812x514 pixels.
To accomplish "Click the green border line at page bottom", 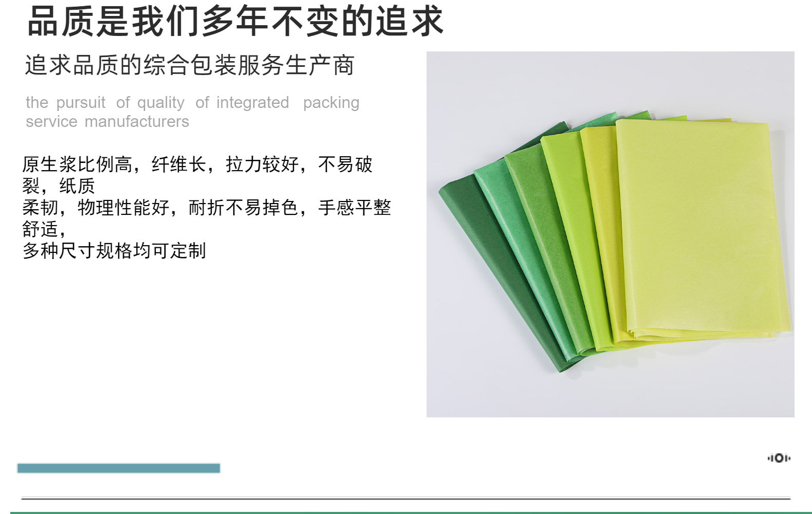I will click(411, 512).
